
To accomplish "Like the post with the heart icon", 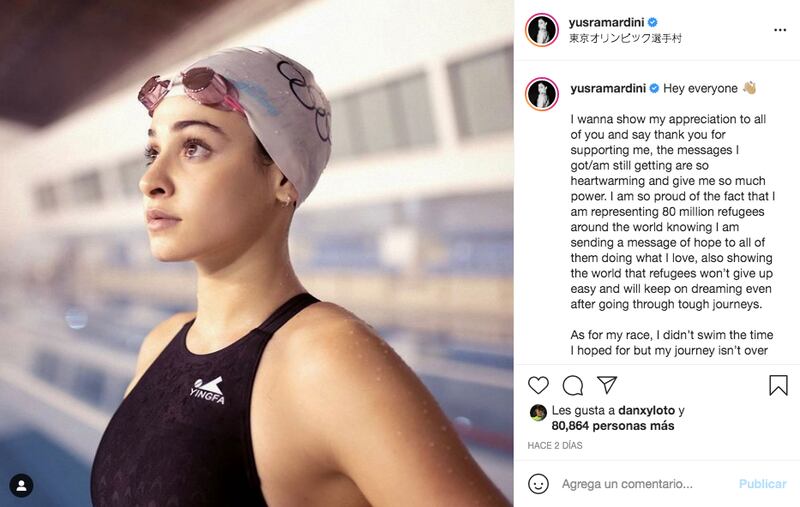I will click(538, 385).
